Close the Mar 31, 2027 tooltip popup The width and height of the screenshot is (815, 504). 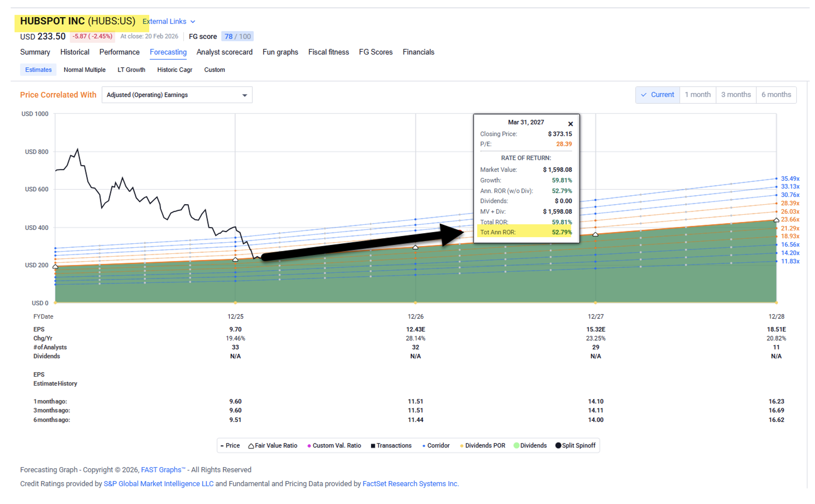570,124
